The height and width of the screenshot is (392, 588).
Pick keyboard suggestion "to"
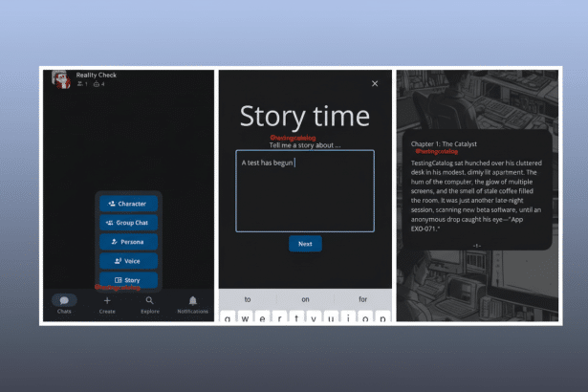pos(248,299)
